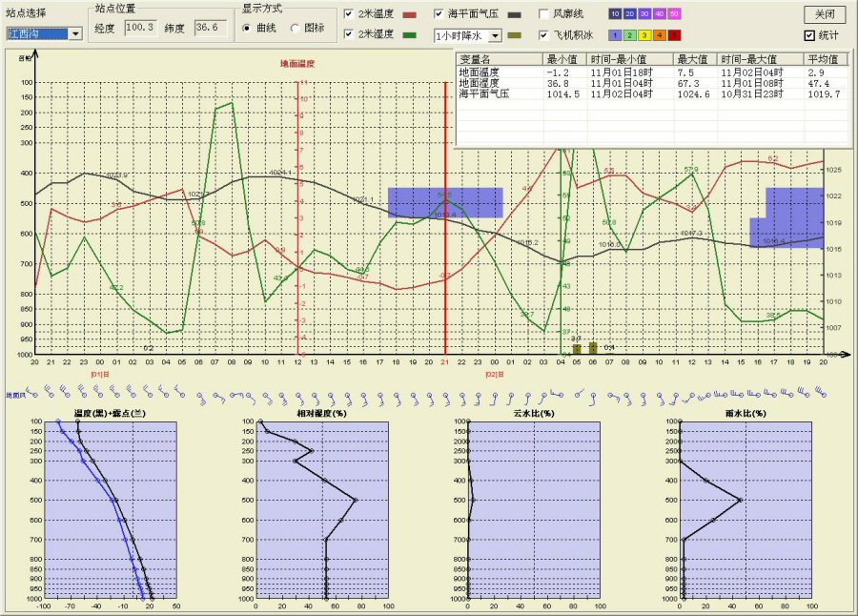Select the 图标 display mode radio button
Screen dimensions: 858x616
pos(296,28)
